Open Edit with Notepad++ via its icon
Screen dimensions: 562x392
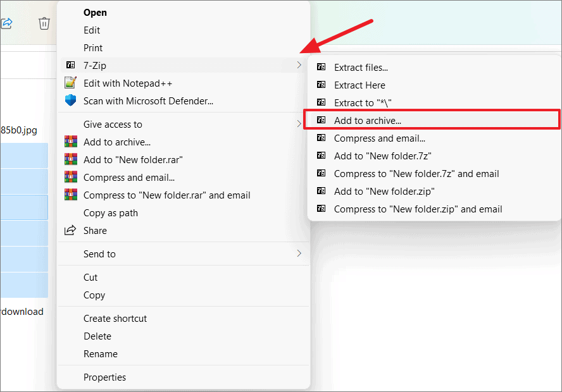[x=70, y=82]
